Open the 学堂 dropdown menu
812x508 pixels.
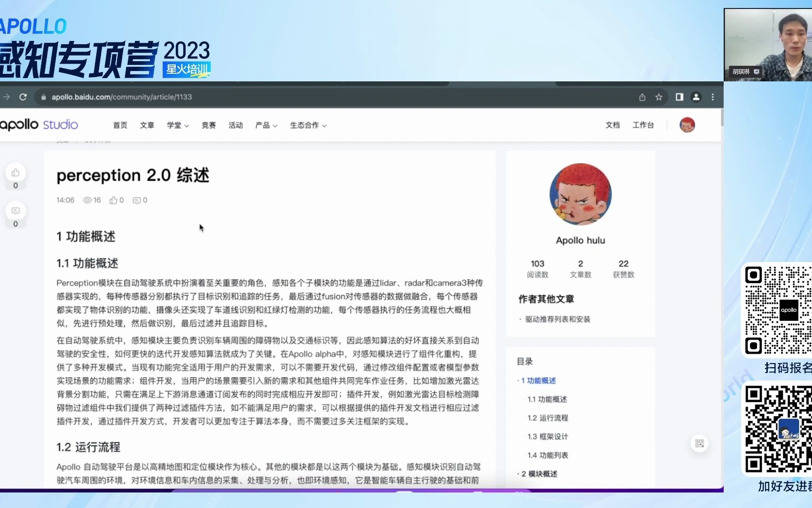[x=178, y=125]
